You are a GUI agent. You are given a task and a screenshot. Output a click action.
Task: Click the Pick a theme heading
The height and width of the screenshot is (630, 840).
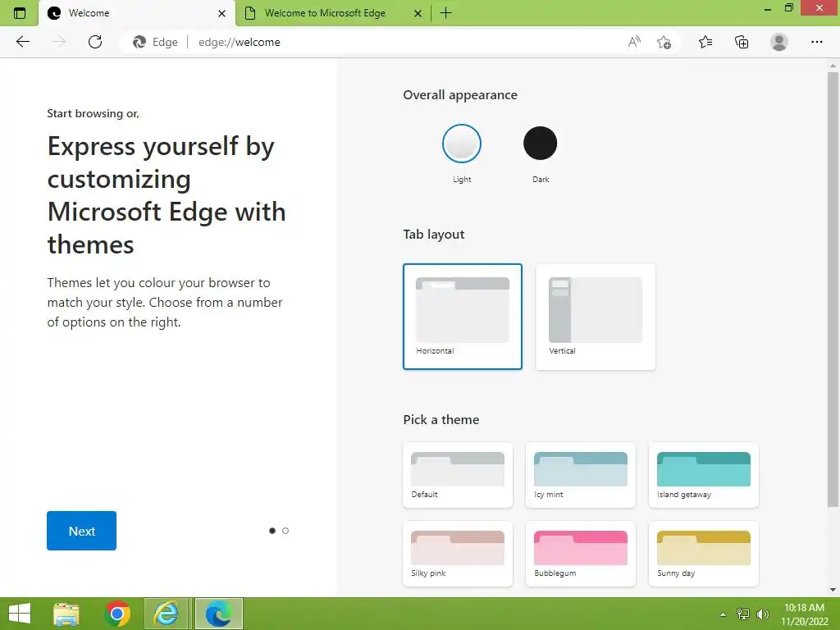tap(441, 419)
